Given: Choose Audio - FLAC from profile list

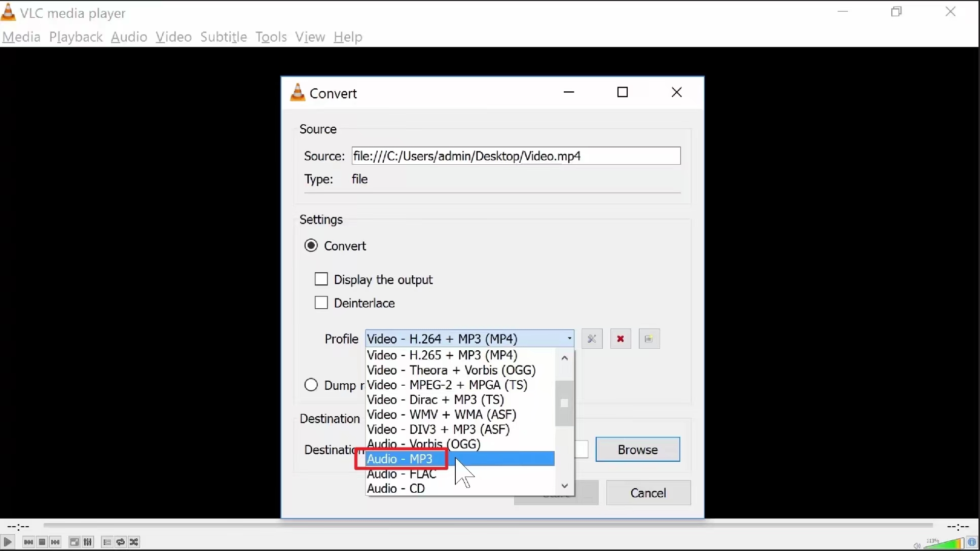Looking at the screenshot, I should [x=402, y=474].
